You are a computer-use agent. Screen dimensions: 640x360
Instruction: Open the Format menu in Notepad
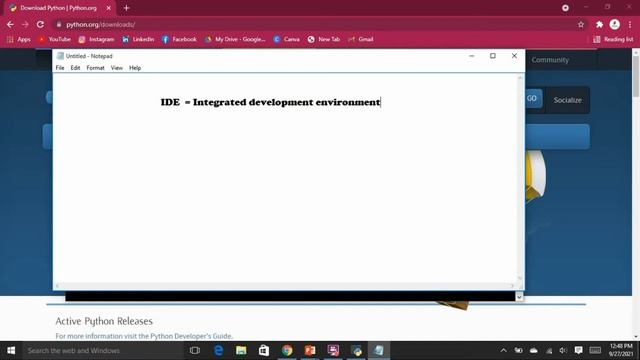point(96,68)
